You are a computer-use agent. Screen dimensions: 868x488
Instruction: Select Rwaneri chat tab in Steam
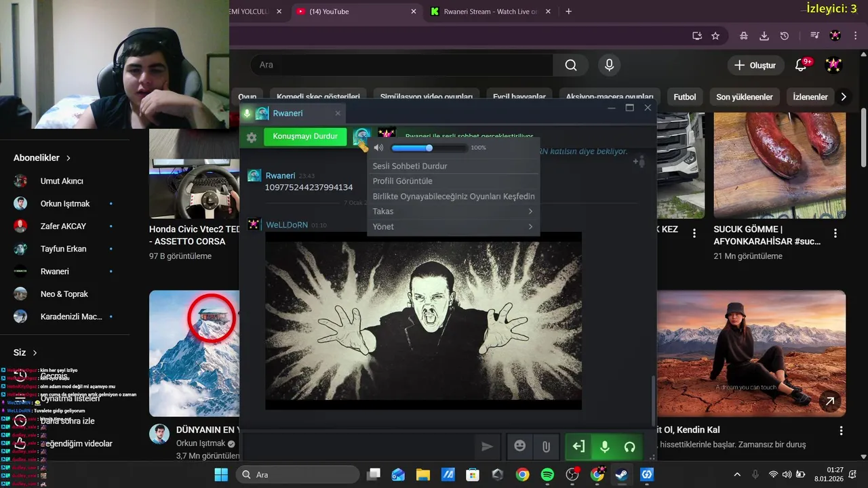point(292,113)
